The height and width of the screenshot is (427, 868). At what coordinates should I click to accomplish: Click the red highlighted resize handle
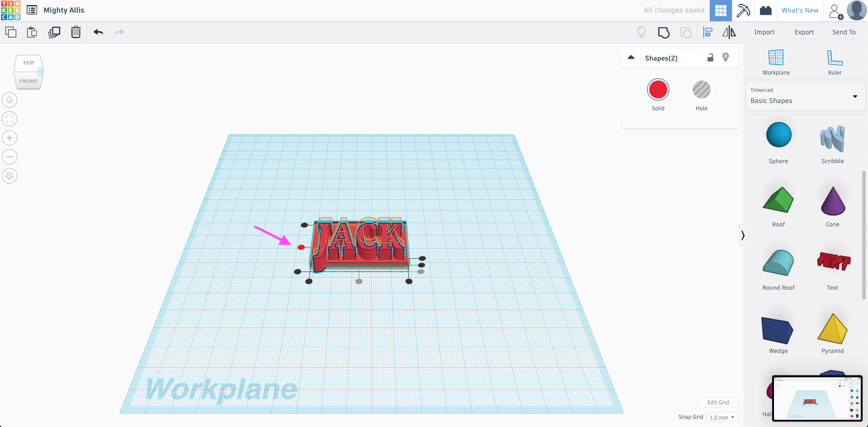(x=301, y=247)
